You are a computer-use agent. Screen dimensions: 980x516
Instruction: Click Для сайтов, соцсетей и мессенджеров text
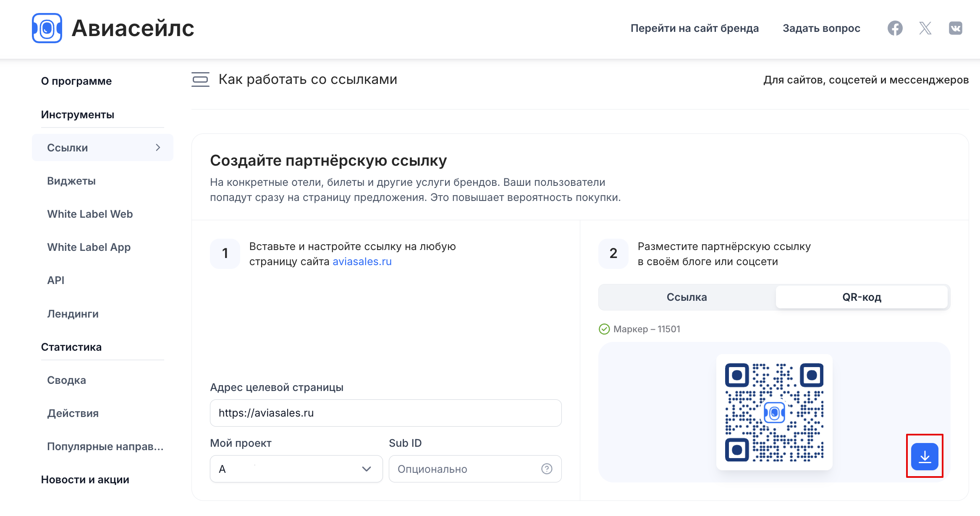pyautogui.click(x=866, y=80)
